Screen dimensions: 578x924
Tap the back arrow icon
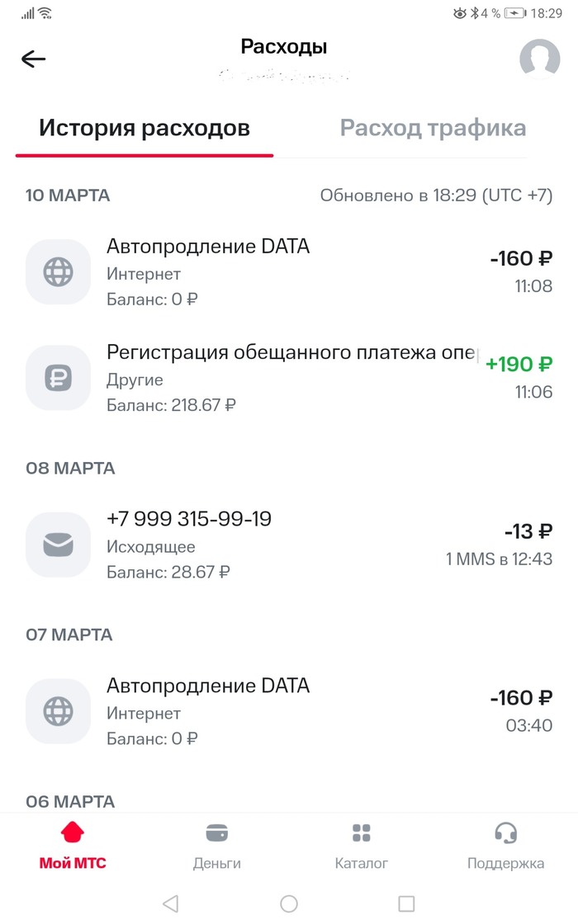(x=34, y=59)
